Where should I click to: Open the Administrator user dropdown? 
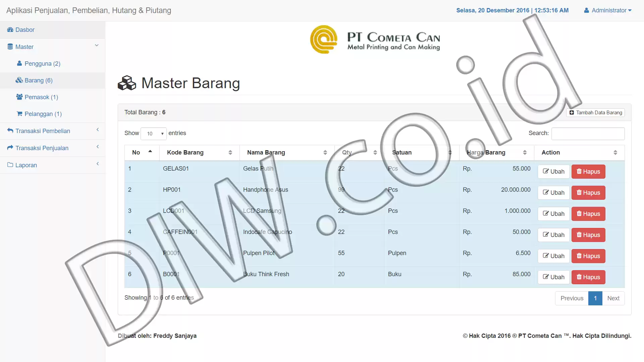click(607, 10)
